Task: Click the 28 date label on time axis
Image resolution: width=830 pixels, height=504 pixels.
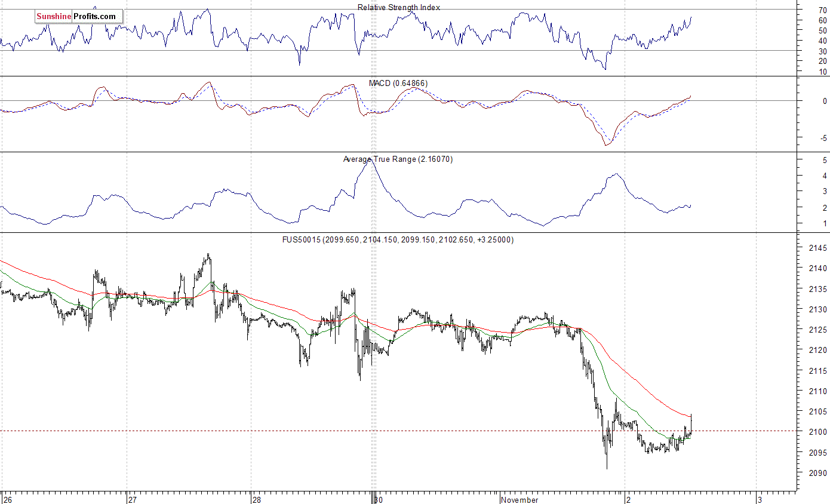Action: [x=257, y=499]
